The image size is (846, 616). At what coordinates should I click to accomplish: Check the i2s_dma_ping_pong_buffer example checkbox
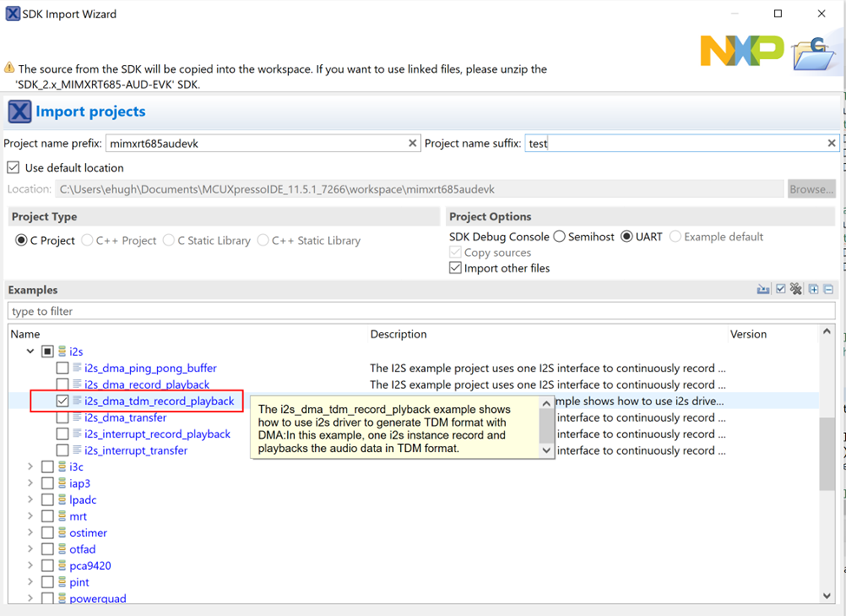(62, 368)
